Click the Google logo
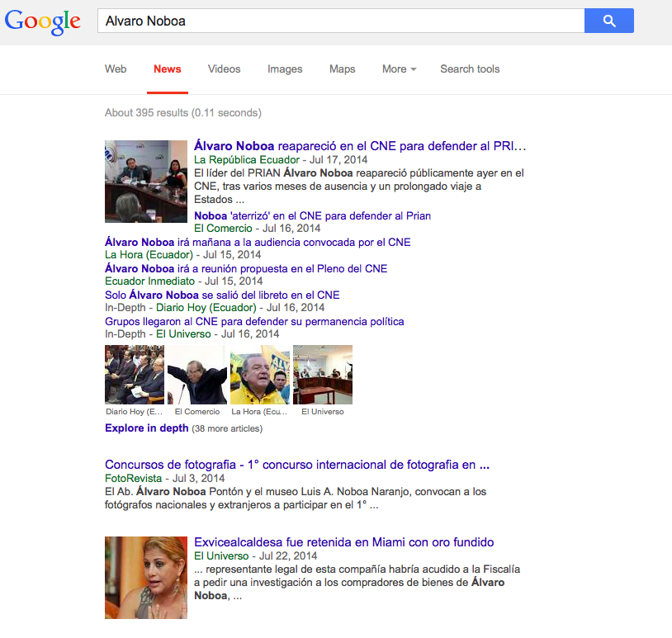The image size is (672, 638). (43, 21)
